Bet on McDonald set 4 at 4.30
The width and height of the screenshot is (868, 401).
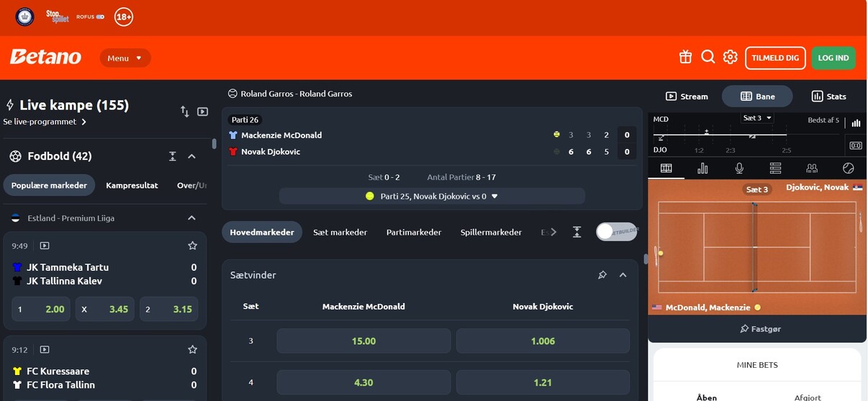(363, 382)
